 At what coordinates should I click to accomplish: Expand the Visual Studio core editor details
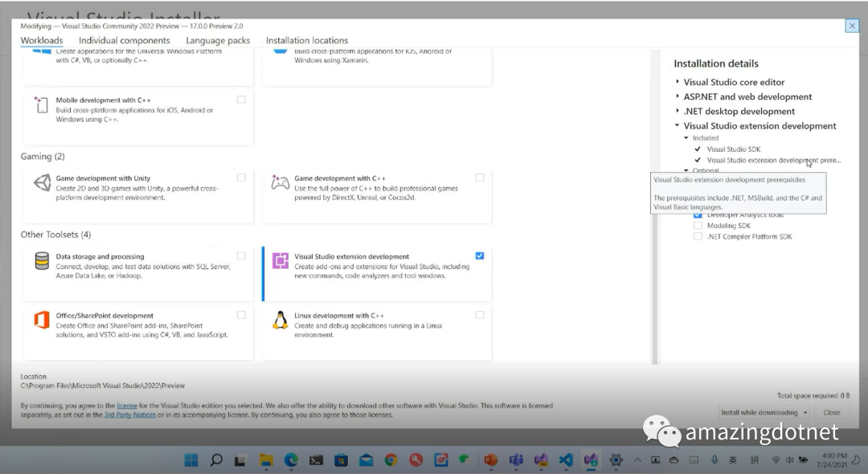[x=677, y=82]
